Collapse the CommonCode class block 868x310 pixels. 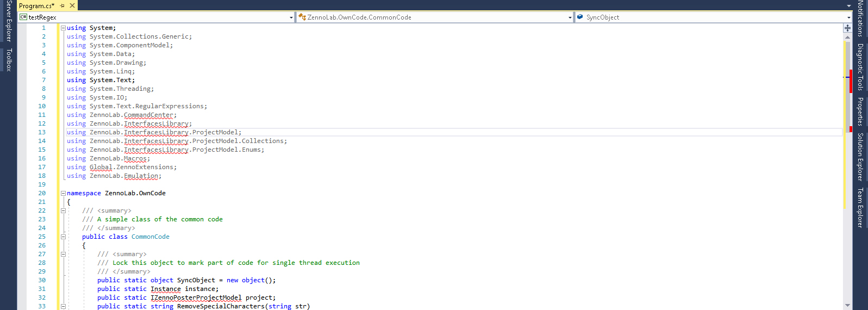[x=63, y=237]
